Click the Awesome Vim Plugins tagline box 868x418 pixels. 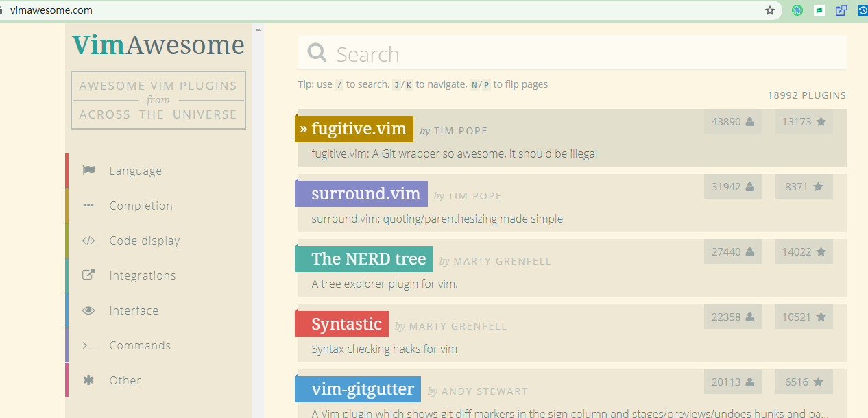[x=158, y=100]
